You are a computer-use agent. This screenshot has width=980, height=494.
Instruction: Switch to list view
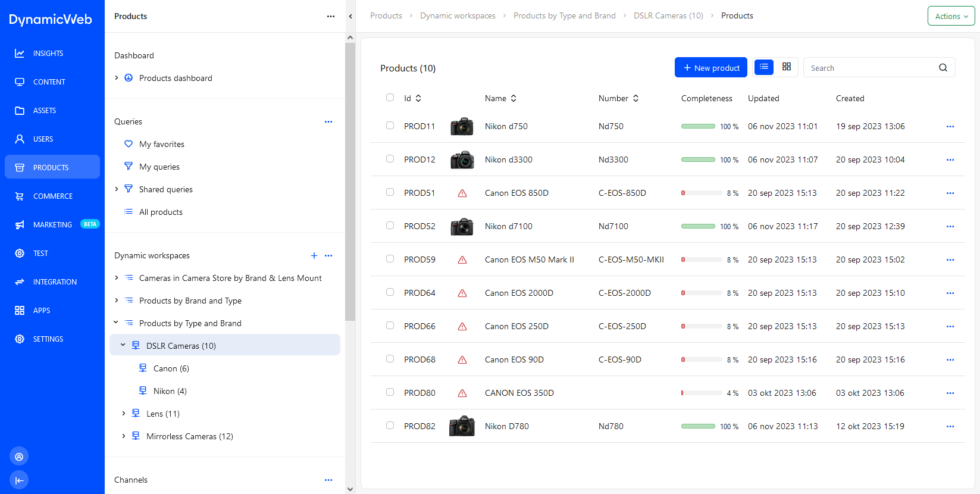[x=764, y=67]
